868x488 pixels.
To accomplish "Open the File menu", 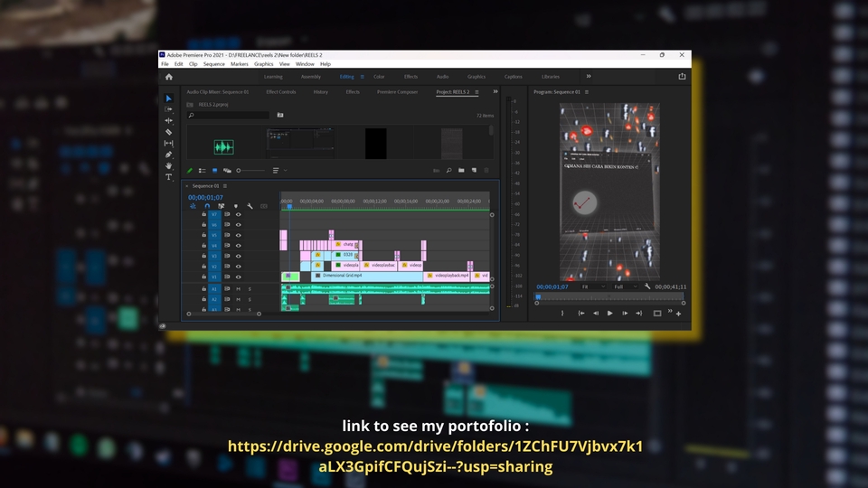I will coord(165,64).
